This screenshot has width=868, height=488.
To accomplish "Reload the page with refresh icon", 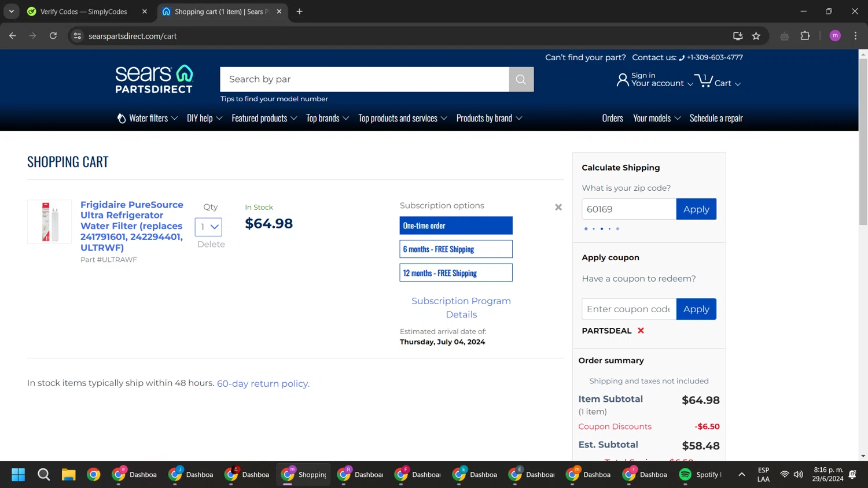I will (53, 36).
